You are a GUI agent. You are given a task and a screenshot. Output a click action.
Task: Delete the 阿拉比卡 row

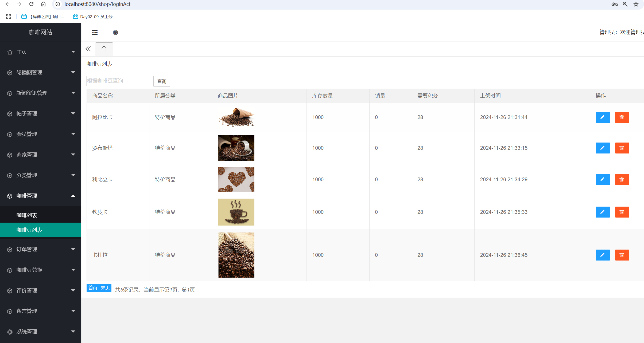coord(622,117)
